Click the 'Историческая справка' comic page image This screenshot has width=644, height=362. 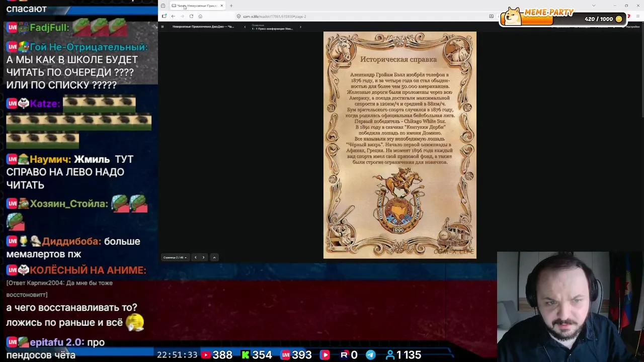(399, 145)
